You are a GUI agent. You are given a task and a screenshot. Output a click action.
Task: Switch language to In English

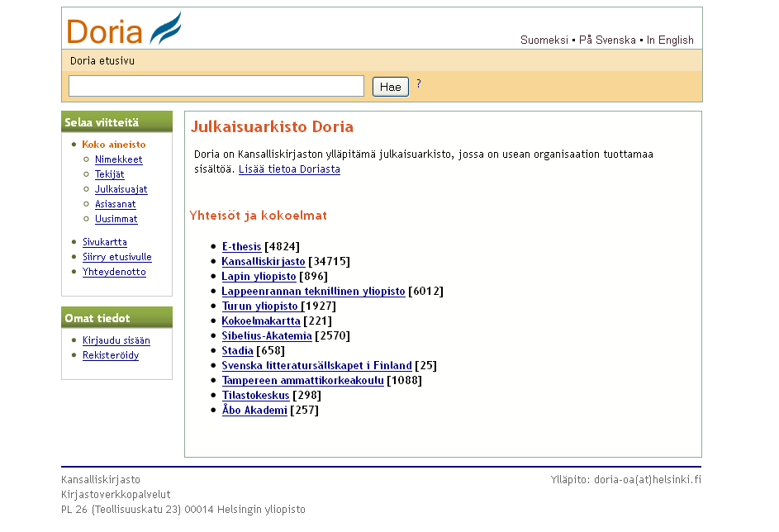670,40
